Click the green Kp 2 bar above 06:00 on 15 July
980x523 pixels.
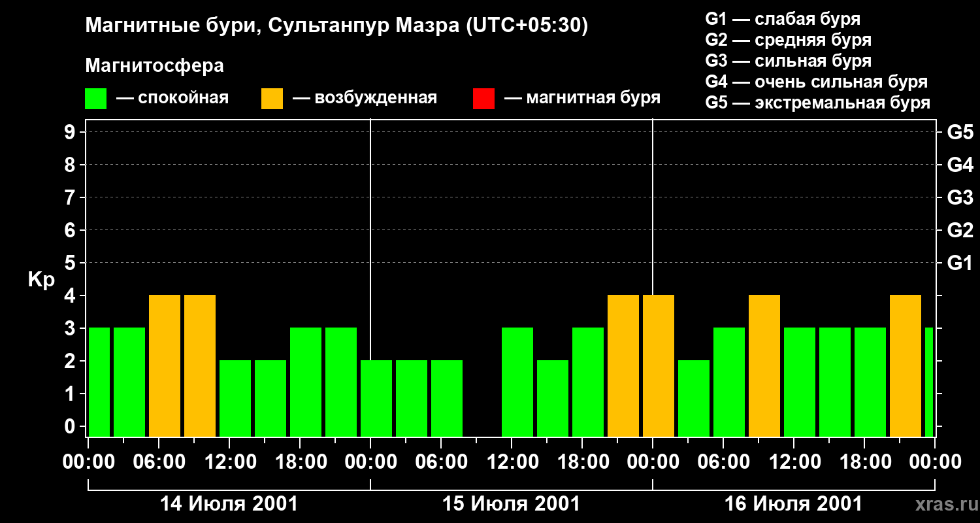point(447,399)
